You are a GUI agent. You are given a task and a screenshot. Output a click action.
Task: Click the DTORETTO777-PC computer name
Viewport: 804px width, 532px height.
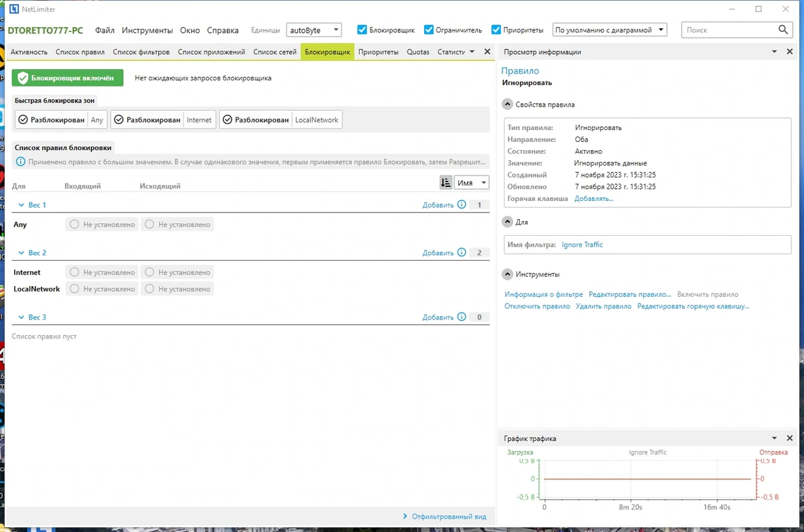pyautogui.click(x=46, y=30)
